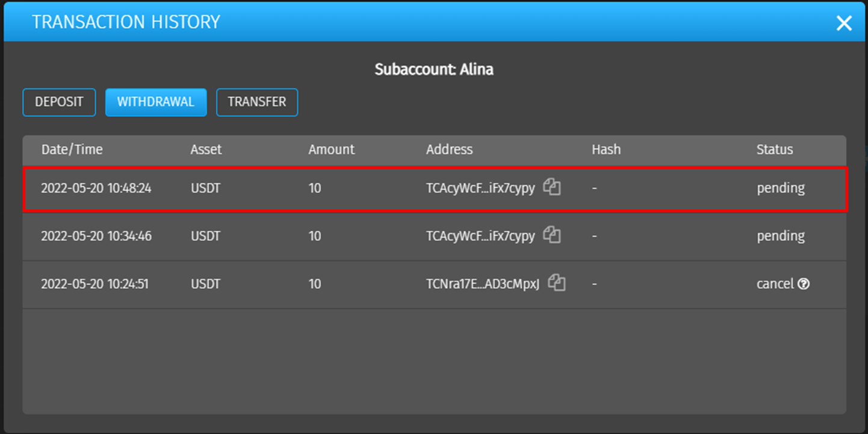The width and height of the screenshot is (868, 434).
Task: Click USDT in the 10:34:46 row
Action: [x=206, y=236]
